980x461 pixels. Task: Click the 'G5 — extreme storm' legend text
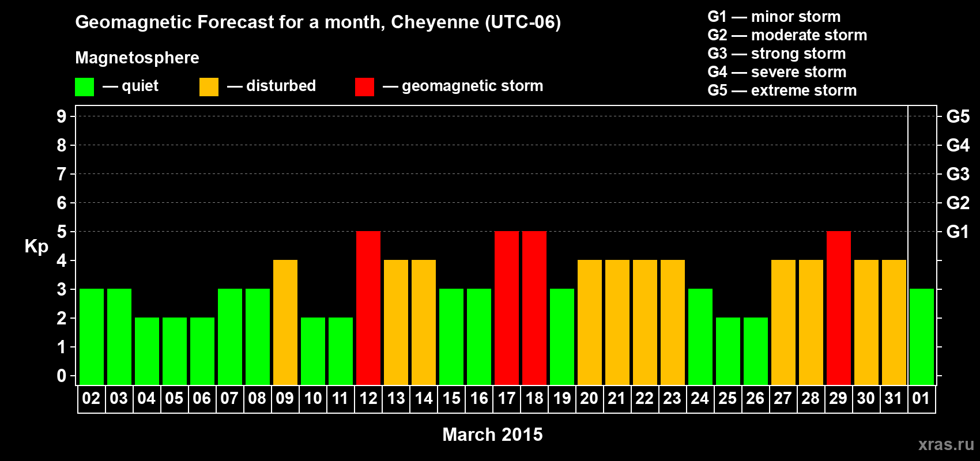tap(782, 90)
